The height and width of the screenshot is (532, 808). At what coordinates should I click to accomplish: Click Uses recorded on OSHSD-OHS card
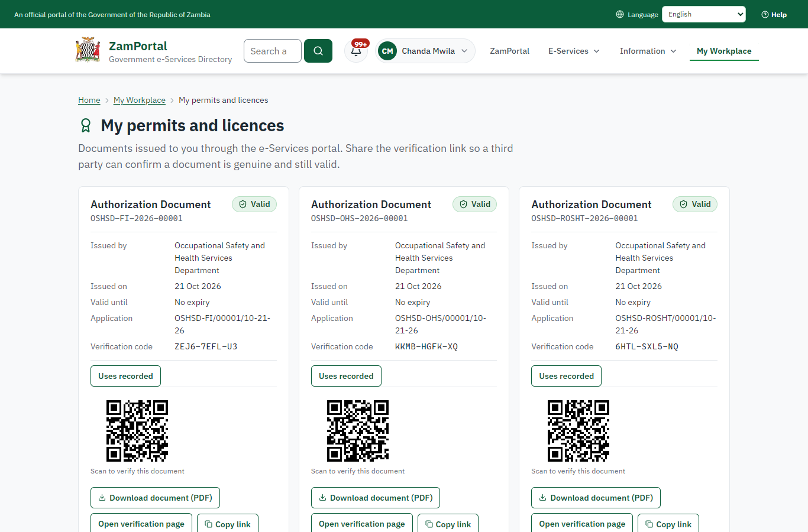346,376
